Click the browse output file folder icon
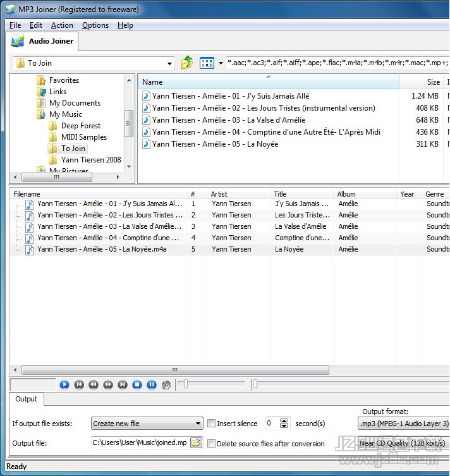This screenshot has width=450, height=476. 196,442
